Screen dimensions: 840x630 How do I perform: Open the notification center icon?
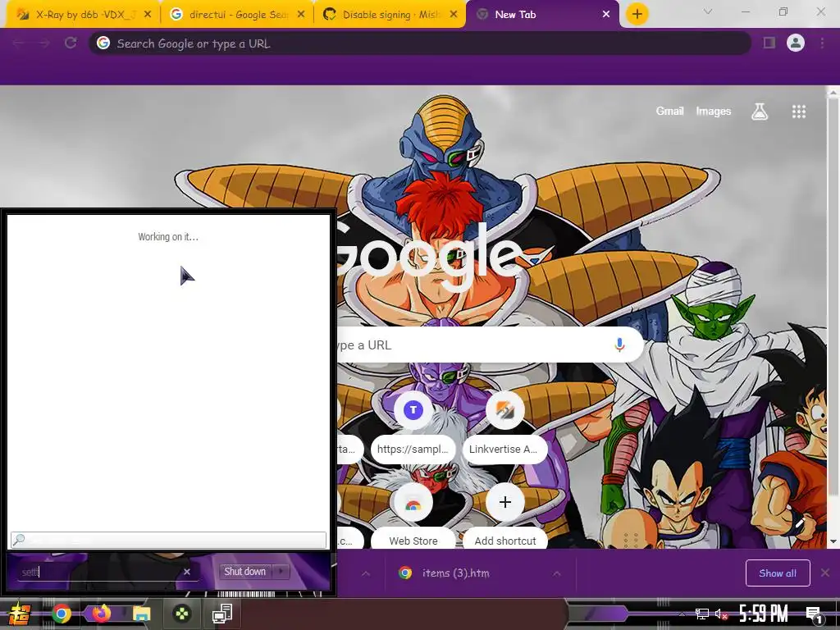(814, 614)
